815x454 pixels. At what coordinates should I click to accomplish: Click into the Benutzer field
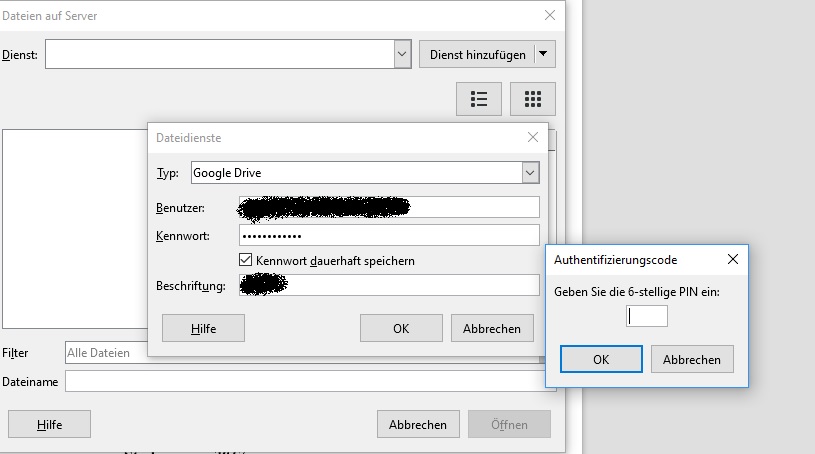pyautogui.click(x=389, y=207)
